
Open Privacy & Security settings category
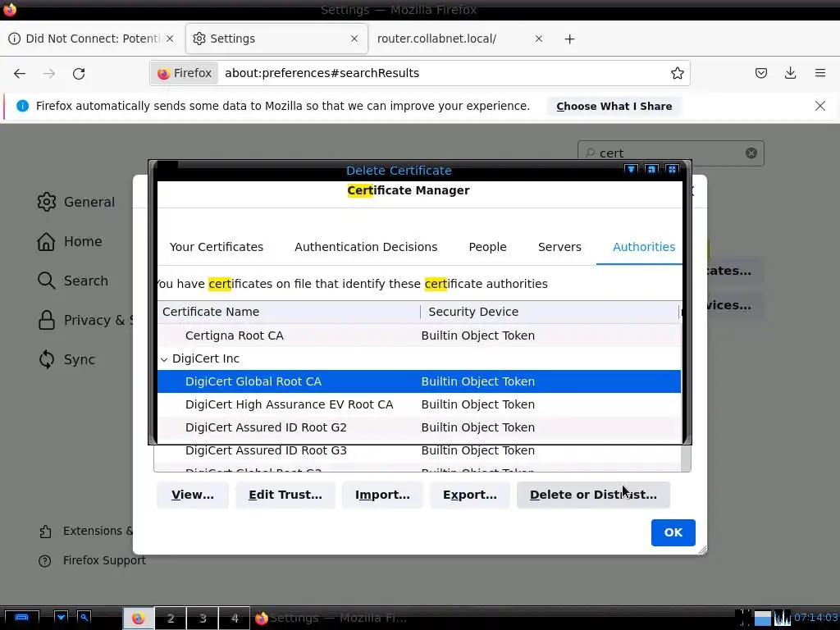click(84, 321)
